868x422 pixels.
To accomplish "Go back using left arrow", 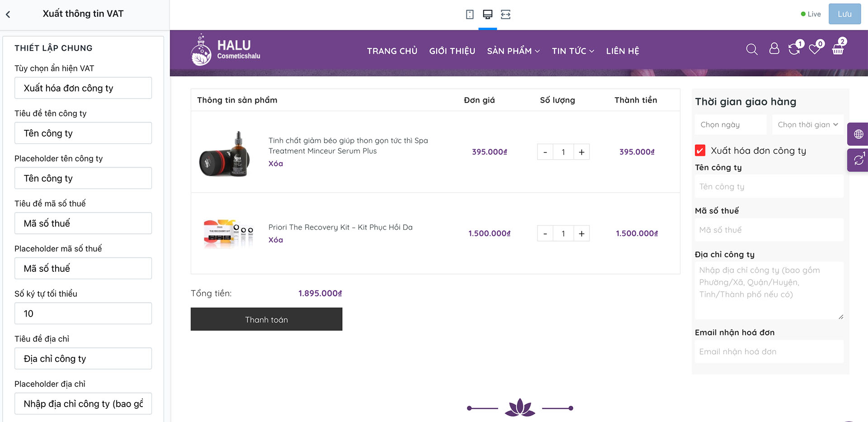I will [x=8, y=14].
